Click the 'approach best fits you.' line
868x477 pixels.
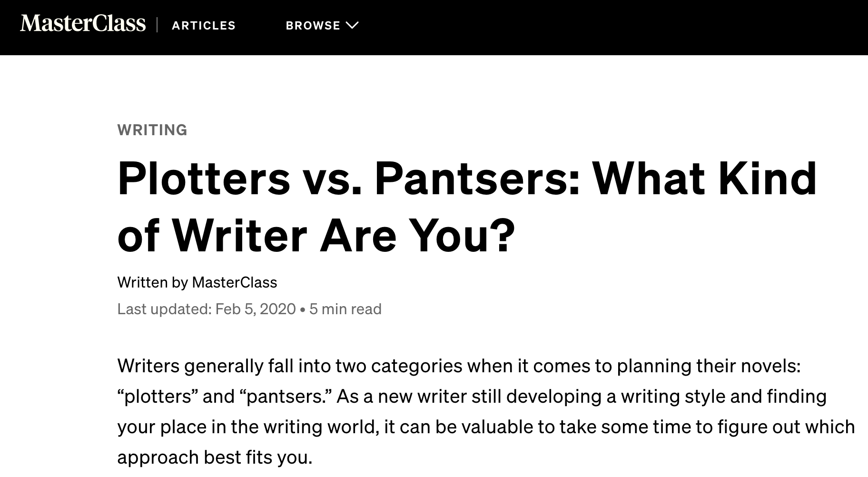215,457
